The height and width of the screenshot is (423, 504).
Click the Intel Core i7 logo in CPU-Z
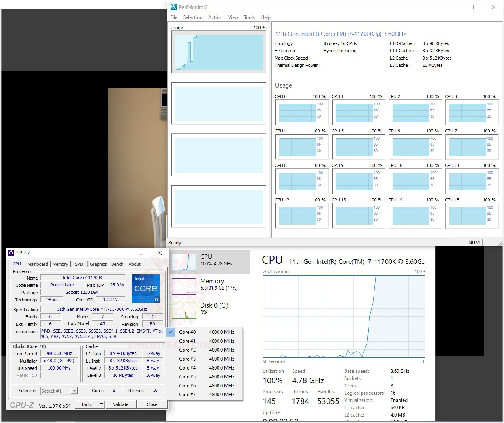click(x=146, y=288)
